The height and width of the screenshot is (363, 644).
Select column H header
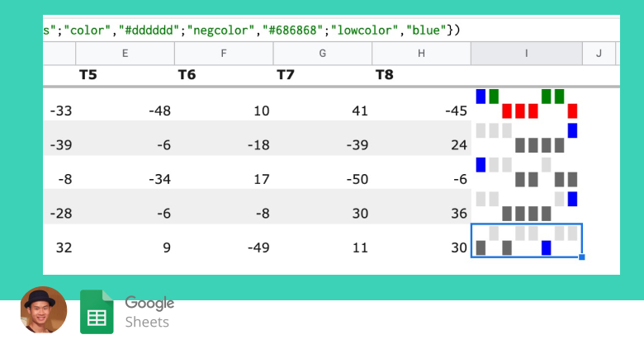(421, 54)
